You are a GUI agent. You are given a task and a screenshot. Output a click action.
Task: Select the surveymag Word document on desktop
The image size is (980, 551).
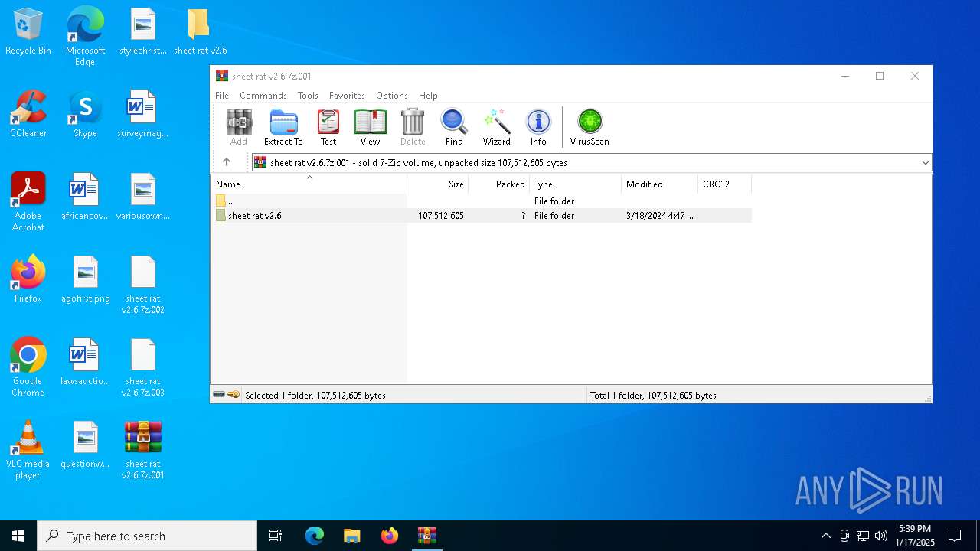143,114
